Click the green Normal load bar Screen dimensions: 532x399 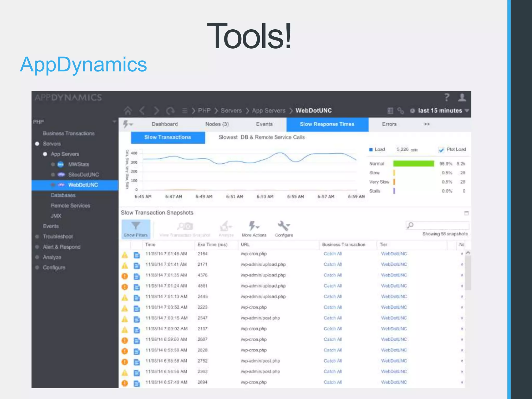pyautogui.click(x=414, y=163)
